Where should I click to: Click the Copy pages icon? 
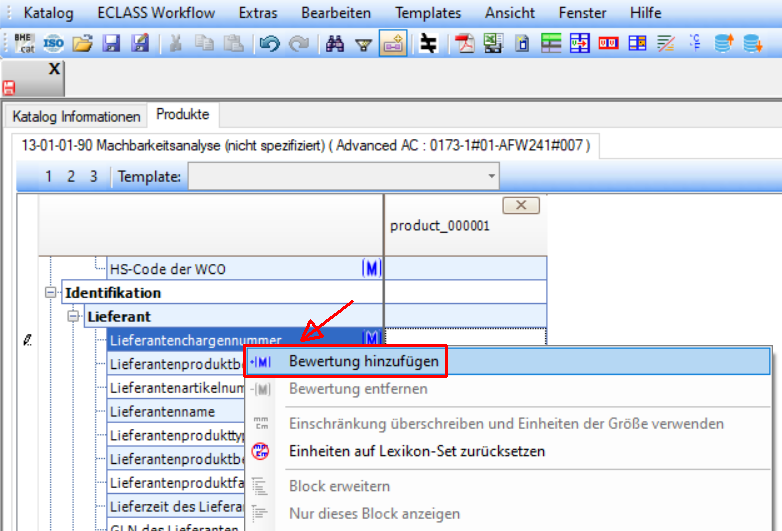coord(204,43)
